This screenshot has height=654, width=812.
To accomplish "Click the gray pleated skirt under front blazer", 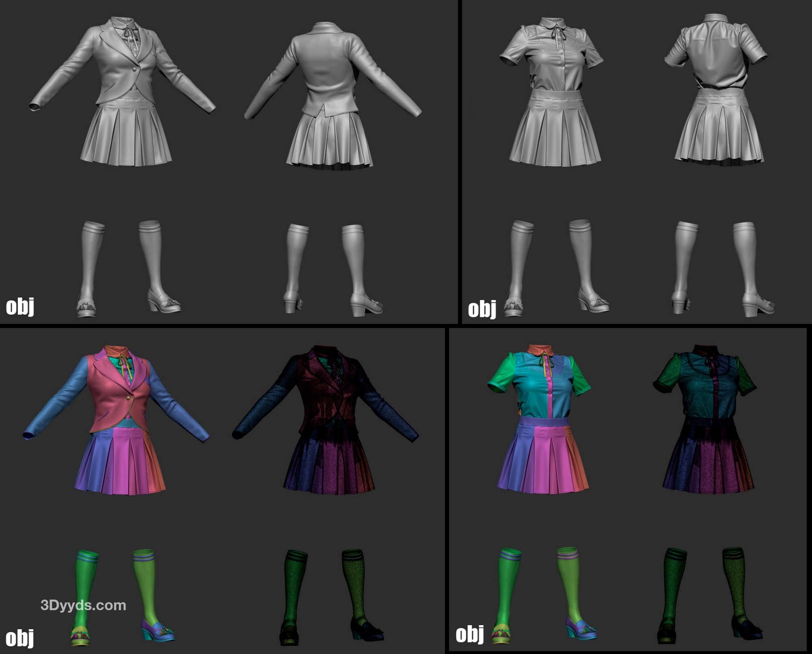I will (x=126, y=136).
